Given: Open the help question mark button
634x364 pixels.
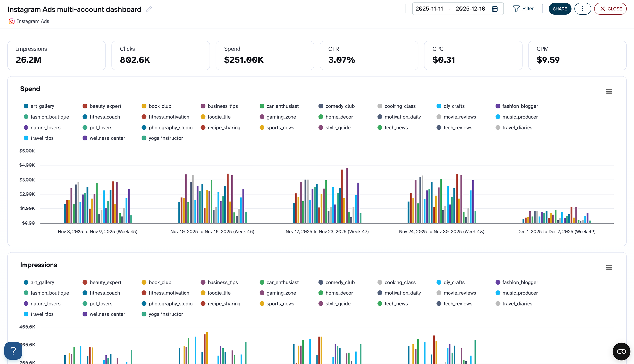Looking at the screenshot, I should coord(13,351).
